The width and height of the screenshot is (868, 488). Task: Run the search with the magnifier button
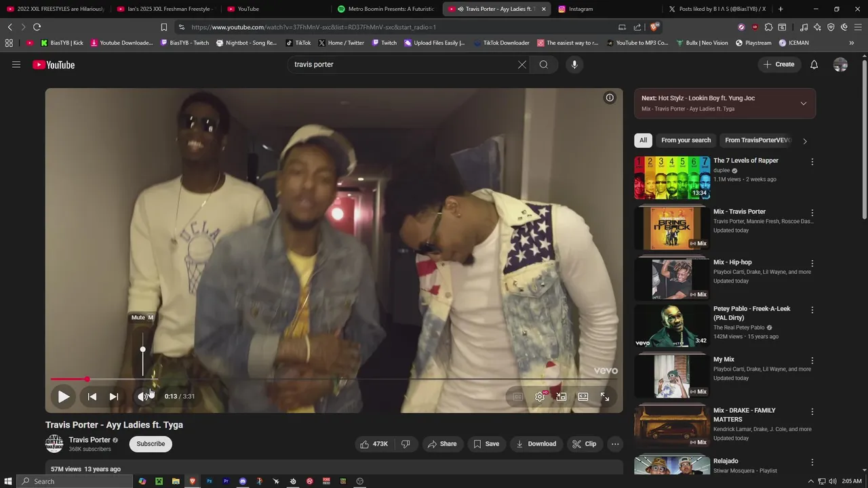coord(544,64)
